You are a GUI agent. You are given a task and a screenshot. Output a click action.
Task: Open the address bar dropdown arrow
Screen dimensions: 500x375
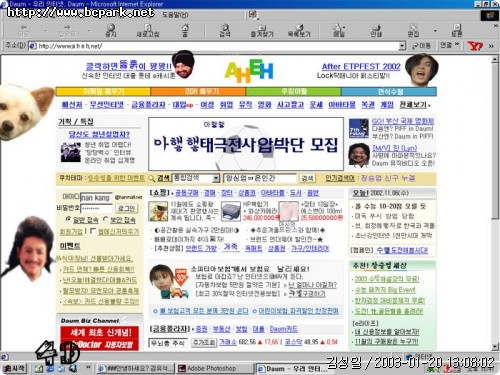[x=402, y=46]
